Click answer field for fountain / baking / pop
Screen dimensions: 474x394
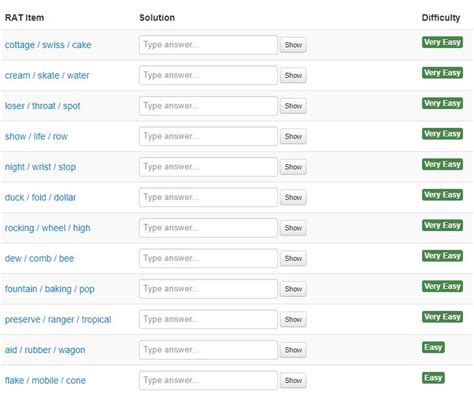(x=208, y=289)
